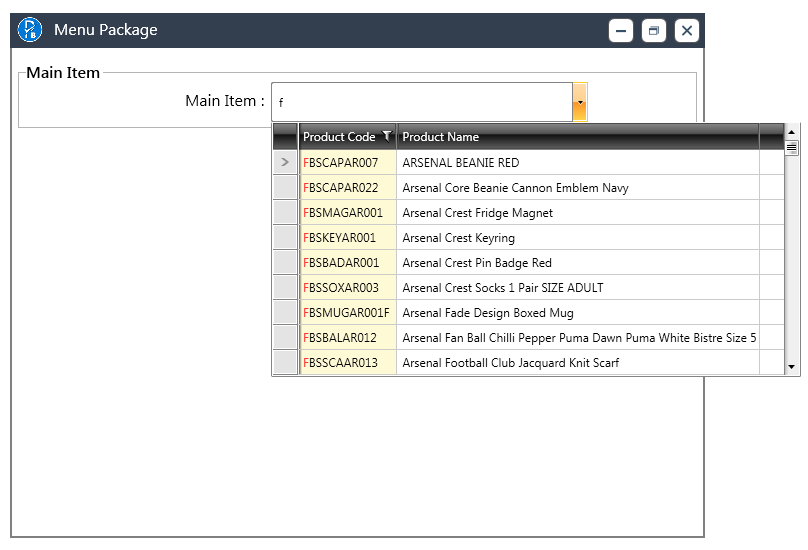Screen dimensions: 808x550
Task: Click the row header beside FBSSOXAR003
Action: 285,288
